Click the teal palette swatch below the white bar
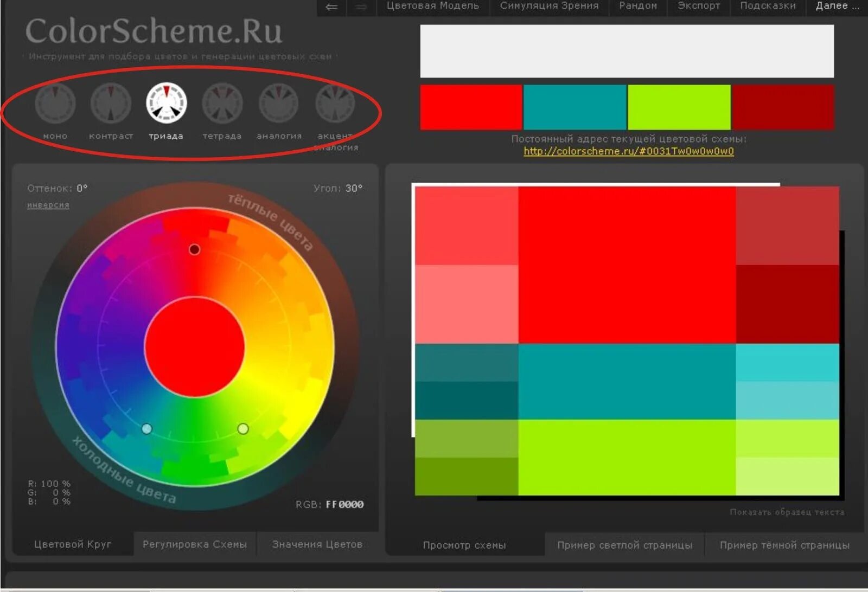This screenshot has height=592, width=868. pos(575,107)
